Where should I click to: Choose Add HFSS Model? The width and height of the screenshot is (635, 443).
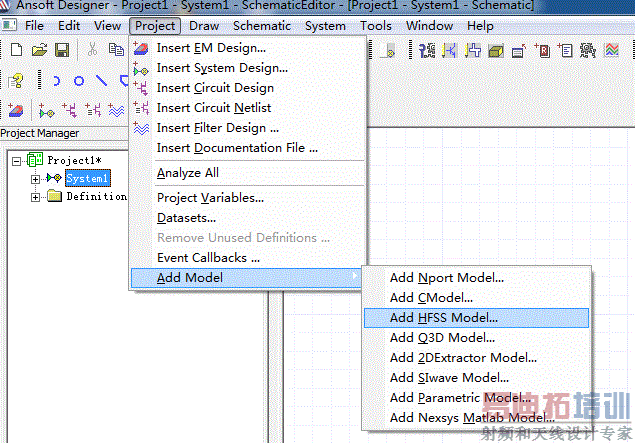(x=476, y=318)
